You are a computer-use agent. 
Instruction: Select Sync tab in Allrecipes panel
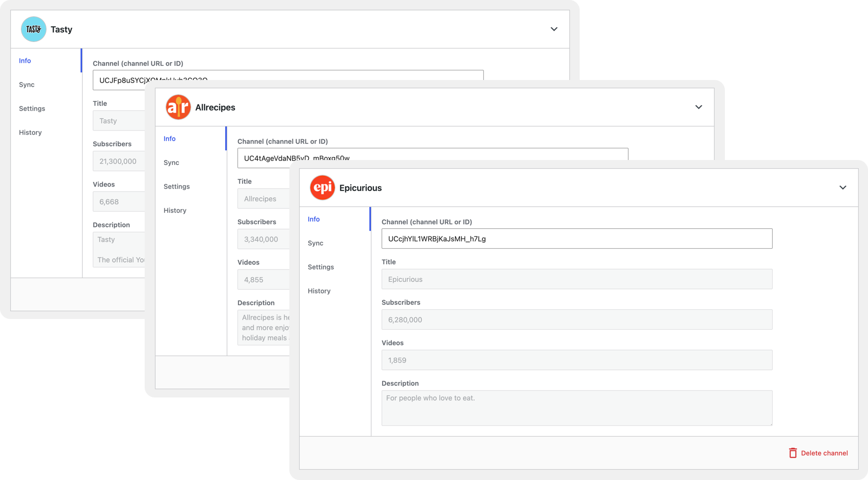(x=171, y=163)
